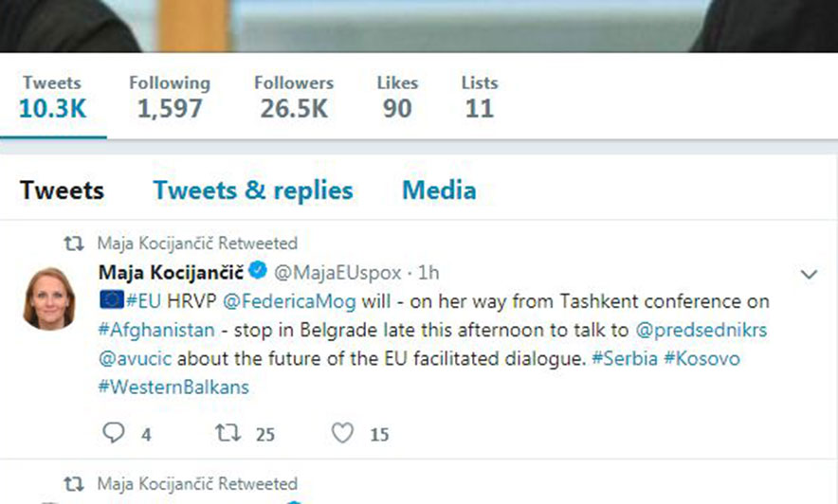Click the #Afghanistan hashtag

pyautogui.click(x=155, y=331)
